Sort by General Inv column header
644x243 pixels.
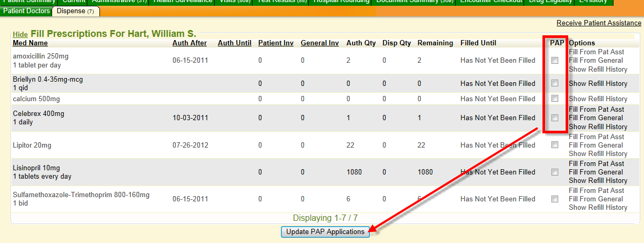320,43
